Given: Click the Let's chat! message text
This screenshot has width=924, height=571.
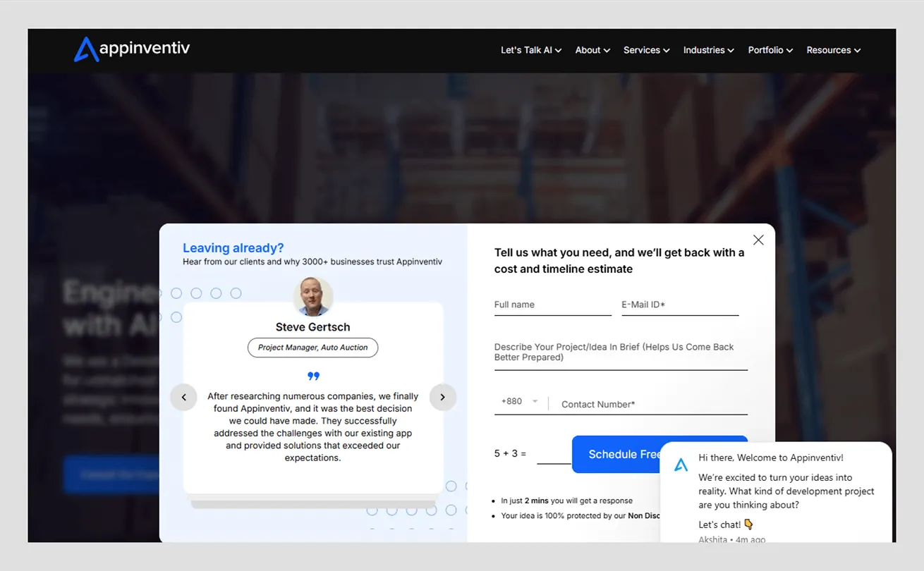Looking at the screenshot, I should pyautogui.click(x=726, y=524).
